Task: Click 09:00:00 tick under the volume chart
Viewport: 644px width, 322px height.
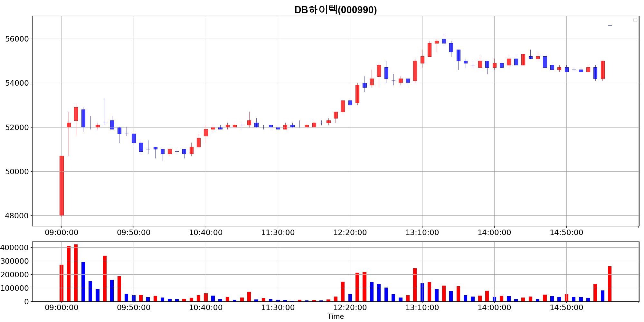Action: pyautogui.click(x=62, y=308)
